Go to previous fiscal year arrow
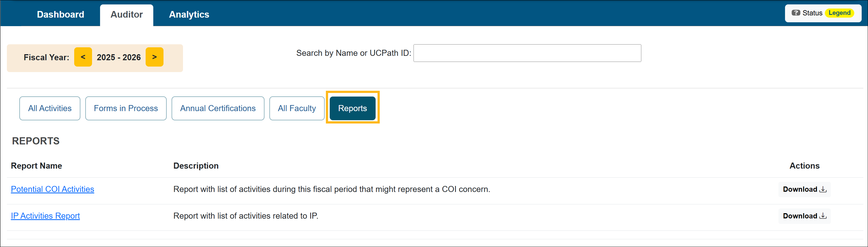The width and height of the screenshot is (868, 247). click(x=83, y=57)
